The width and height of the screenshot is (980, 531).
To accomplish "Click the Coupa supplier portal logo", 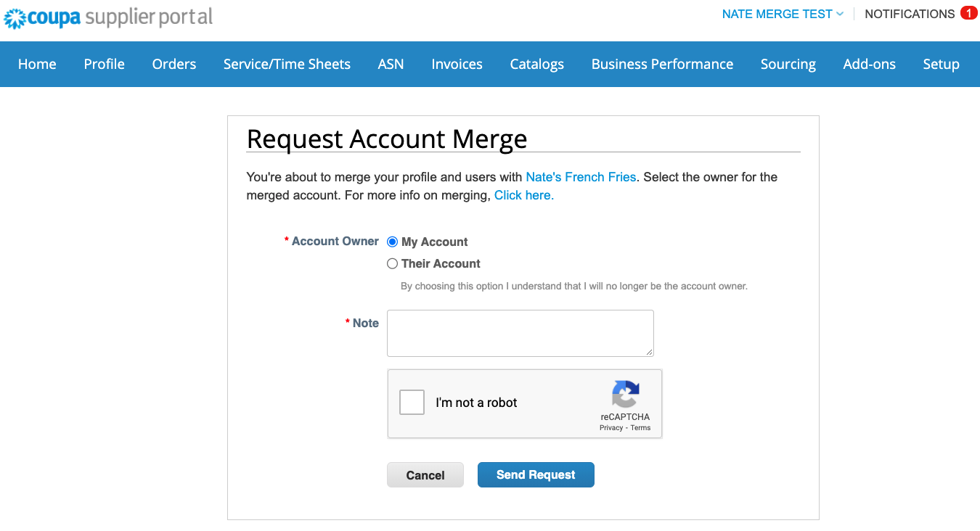I will coord(109,17).
